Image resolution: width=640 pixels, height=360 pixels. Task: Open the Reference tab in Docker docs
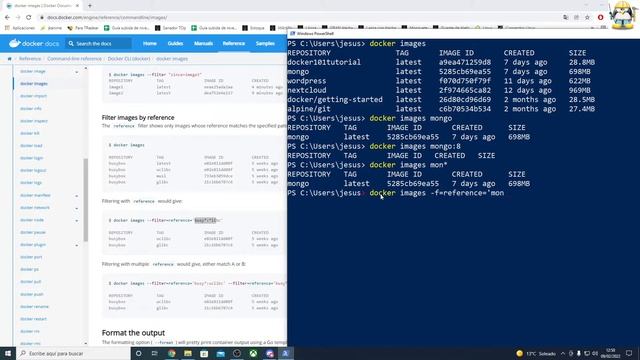pyautogui.click(x=234, y=43)
